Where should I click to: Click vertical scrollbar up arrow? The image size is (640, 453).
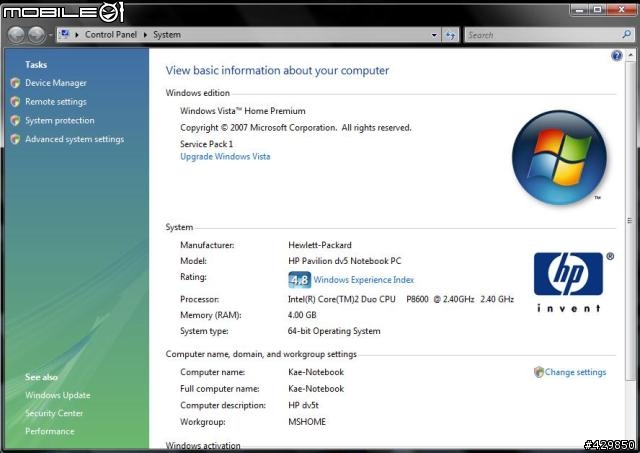[631, 54]
